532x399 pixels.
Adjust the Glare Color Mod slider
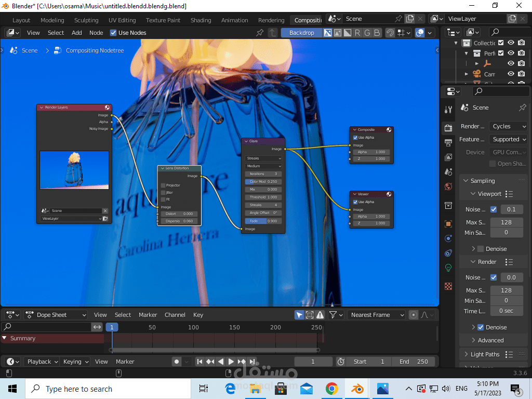click(263, 181)
